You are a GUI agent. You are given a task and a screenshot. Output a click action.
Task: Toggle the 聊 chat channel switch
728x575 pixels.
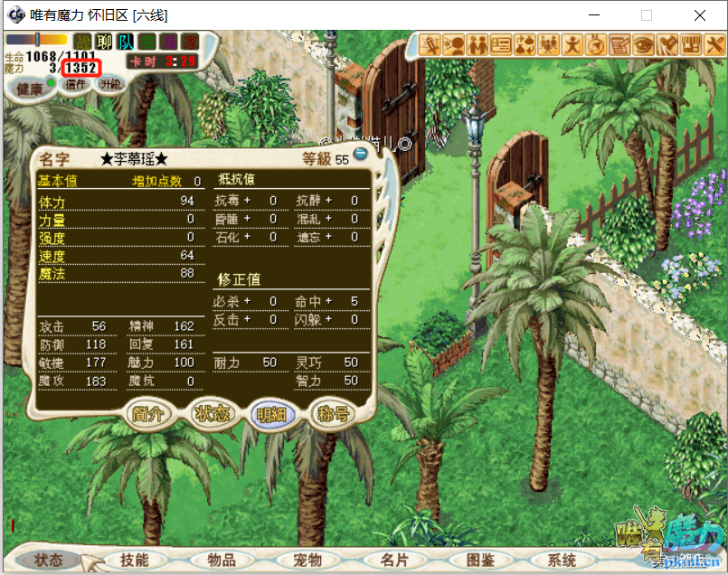tap(105, 42)
